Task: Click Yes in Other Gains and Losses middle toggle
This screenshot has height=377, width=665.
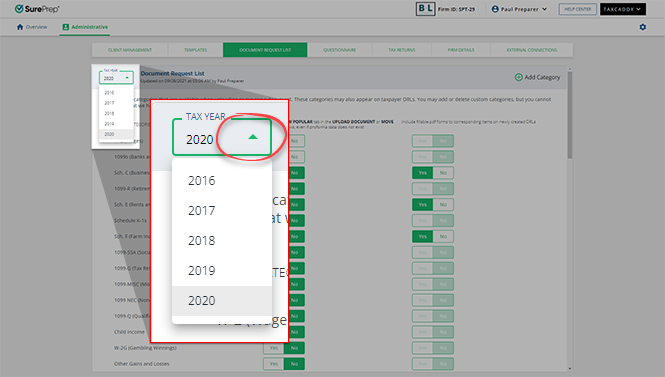Action: (x=274, y=364)
